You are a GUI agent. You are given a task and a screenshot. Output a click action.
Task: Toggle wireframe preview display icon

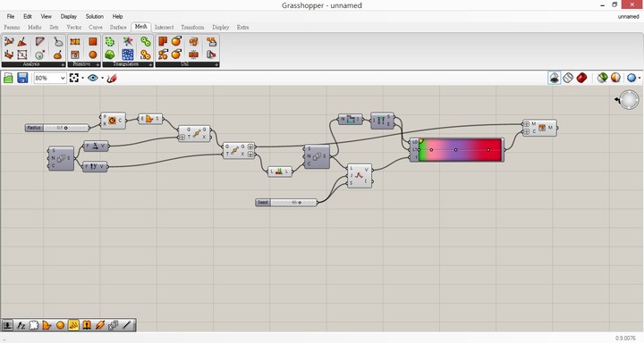pos(568,78)
